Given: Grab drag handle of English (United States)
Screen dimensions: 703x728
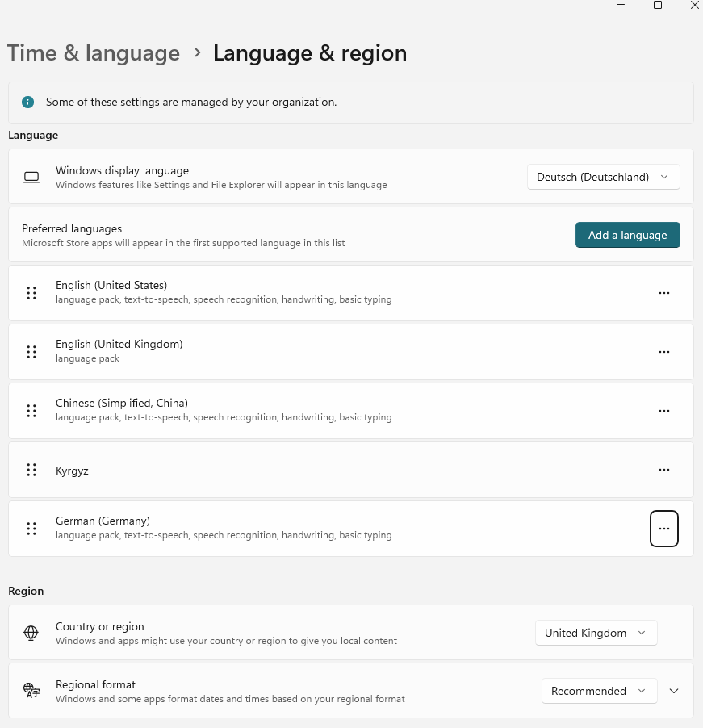Looking at the screenshot, I should [x=31, y=293].
